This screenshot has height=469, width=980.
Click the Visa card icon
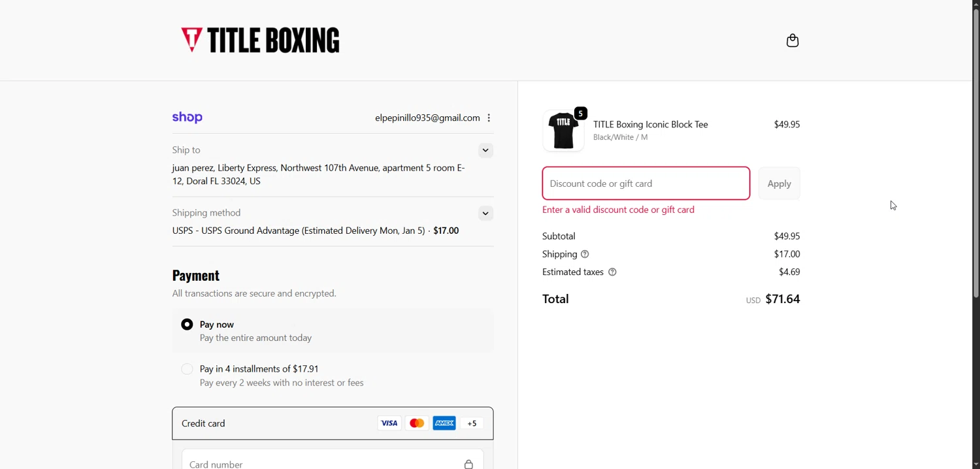tap(389, 423)
